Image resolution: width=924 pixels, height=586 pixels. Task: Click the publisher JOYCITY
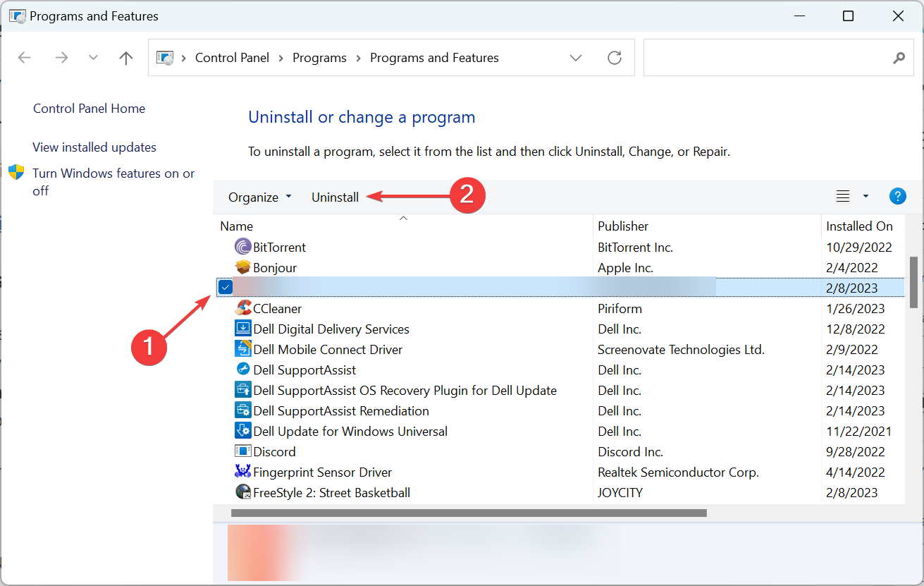(x=620, y=493)
